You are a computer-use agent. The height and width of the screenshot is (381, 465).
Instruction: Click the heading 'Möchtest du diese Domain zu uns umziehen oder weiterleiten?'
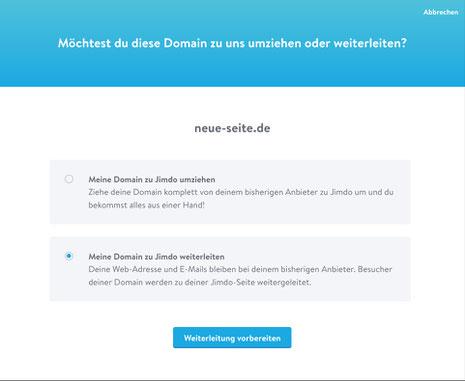coord(232,43)
